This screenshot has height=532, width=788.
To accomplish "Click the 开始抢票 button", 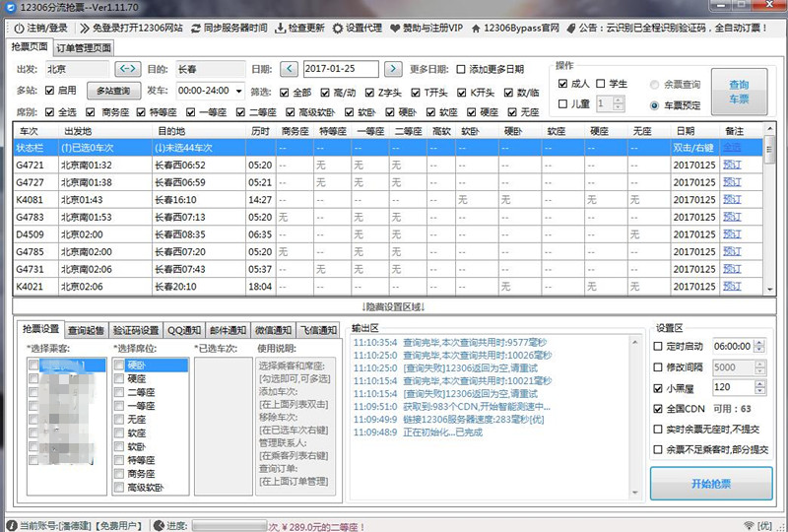I will [x=711, y=484].
